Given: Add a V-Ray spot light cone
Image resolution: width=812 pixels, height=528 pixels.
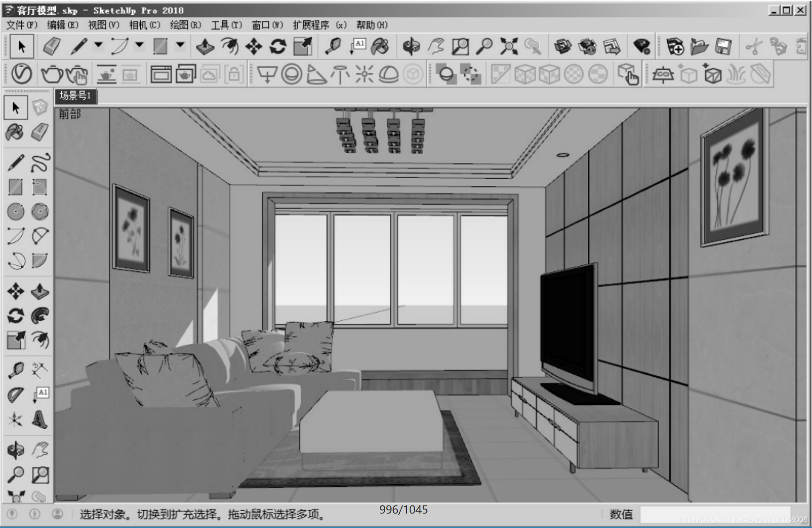Looking at the screenshot, I should [x=316, y=74].
